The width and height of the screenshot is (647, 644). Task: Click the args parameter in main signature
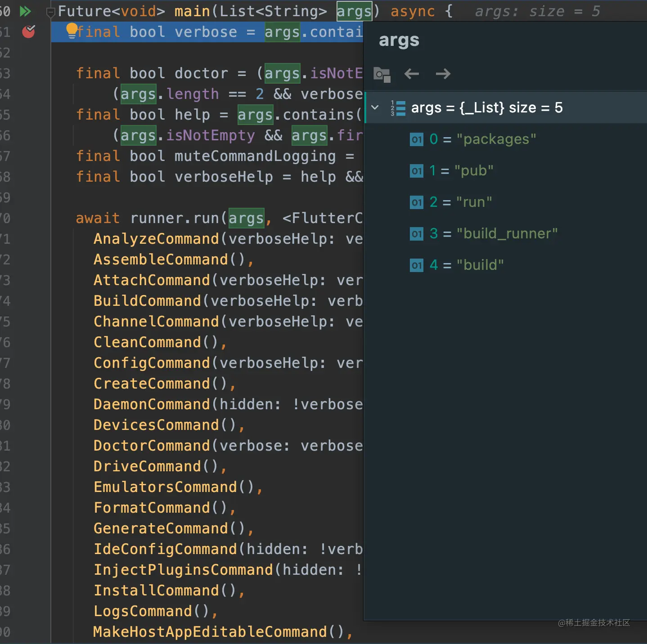[x=354, y=11]
